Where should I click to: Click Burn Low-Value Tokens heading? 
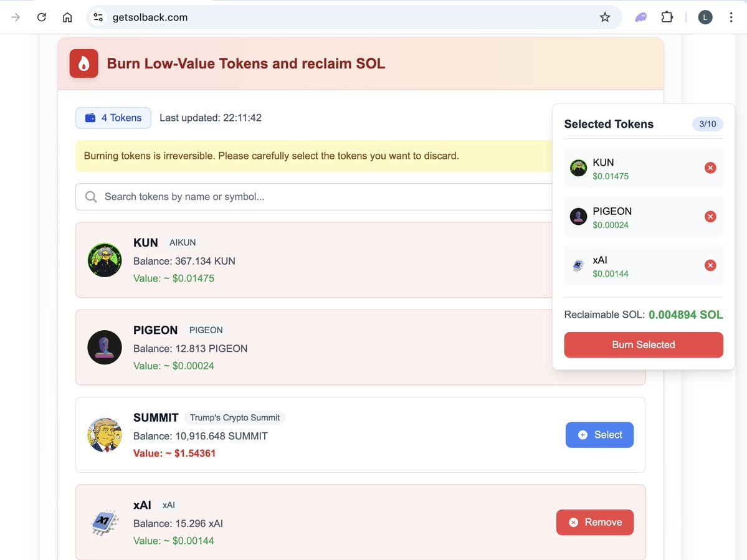(246, 64)
